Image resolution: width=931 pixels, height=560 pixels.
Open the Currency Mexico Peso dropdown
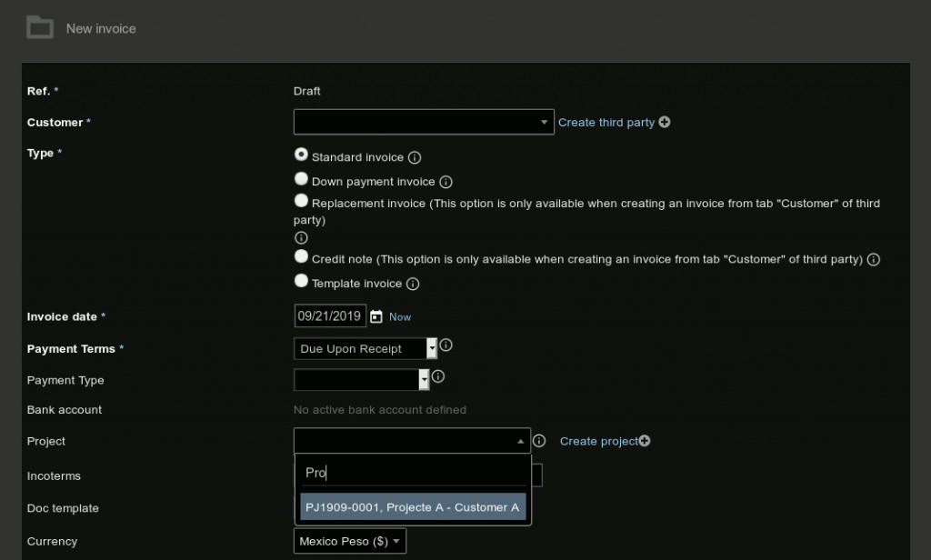click(x=350, y=541)
